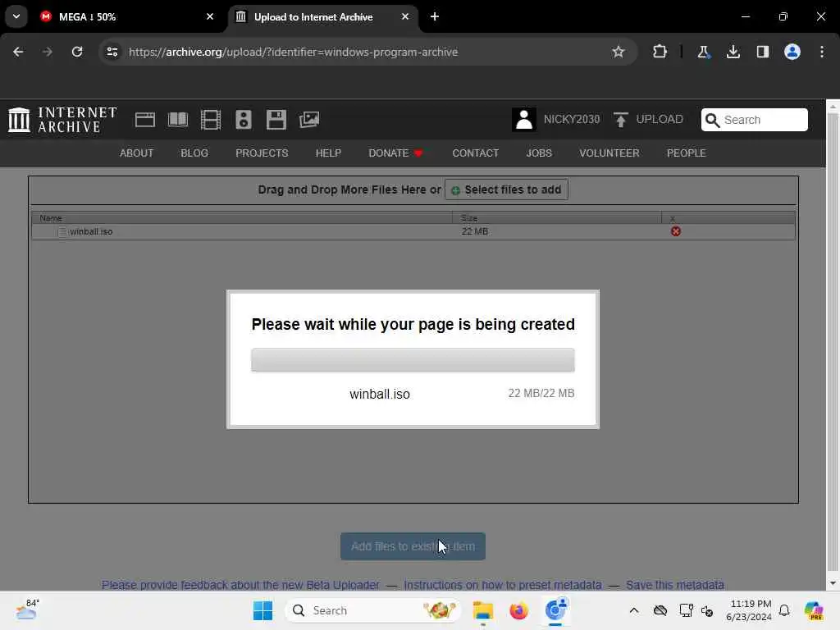
Task: Open the Extensions puzzle icon
Action: tap(660, 52)
